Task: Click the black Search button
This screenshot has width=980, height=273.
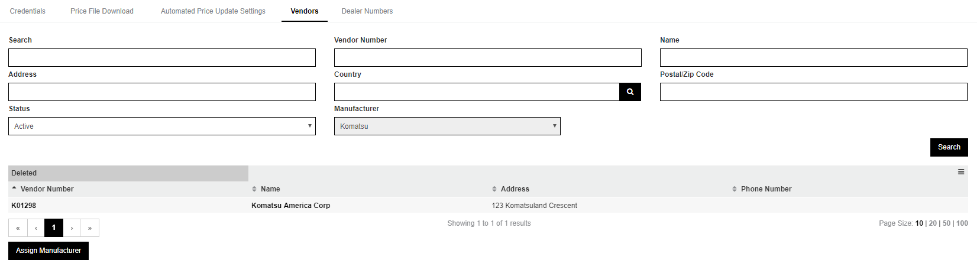Action: click(x=949, y=147)
